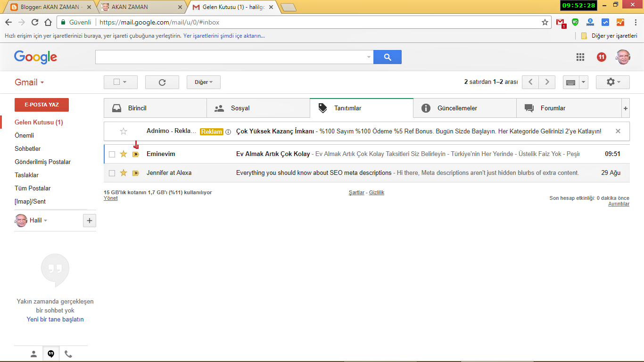The image size is (644, 362).
Task: Open the input tools keyboard icon
Action: pyautogui.click(x=570, y=82)
